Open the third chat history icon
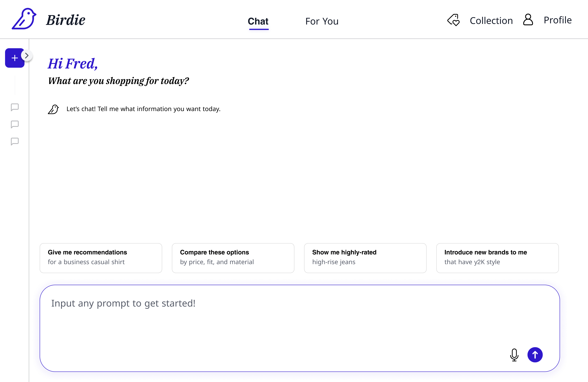This screenshot has width=588, height=382. (x=15, y=141)
